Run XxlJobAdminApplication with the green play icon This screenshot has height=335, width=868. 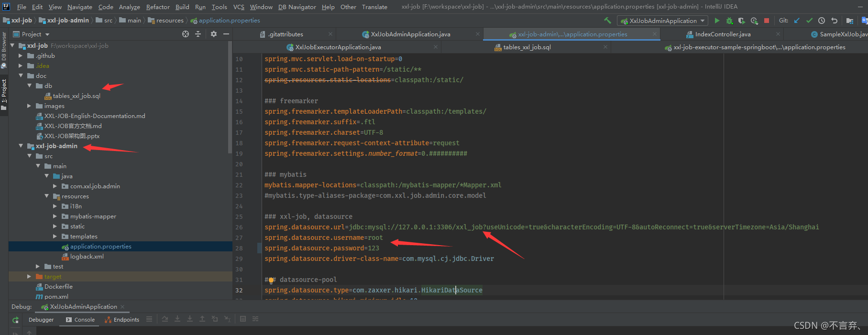pyautogui.click(x=716, y=21)
